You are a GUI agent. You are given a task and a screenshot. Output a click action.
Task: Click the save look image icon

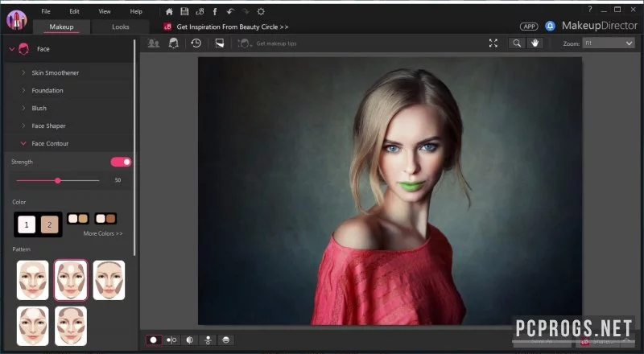[x=220, y=43]
